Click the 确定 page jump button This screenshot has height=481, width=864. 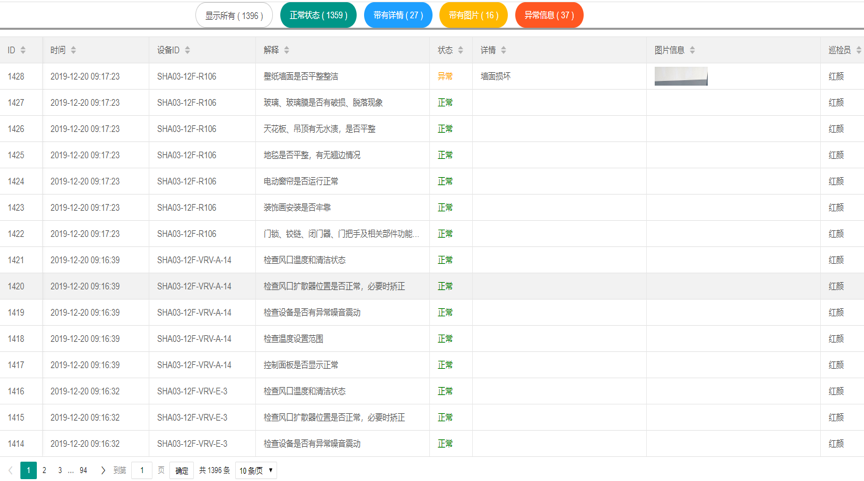[182, 470]
